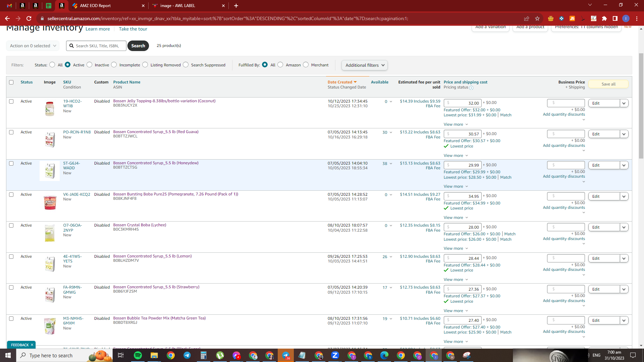644x362 pixels.
Task: Open Task View on the taskbar
Action: pyautogui.click(x=121, y=355)
